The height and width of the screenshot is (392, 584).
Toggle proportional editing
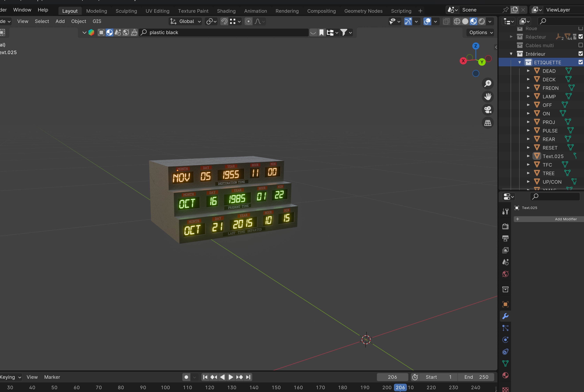tap(248, 22)
